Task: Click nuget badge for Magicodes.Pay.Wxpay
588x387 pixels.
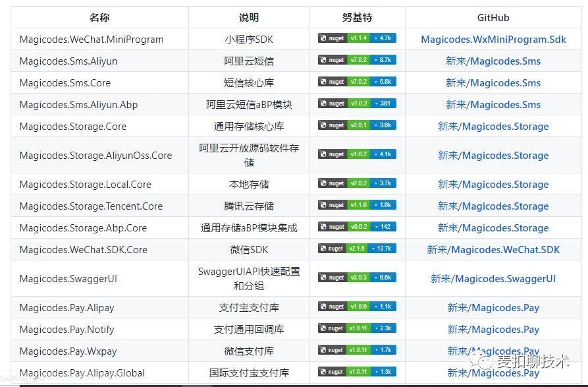Action: tap(357, 350)
